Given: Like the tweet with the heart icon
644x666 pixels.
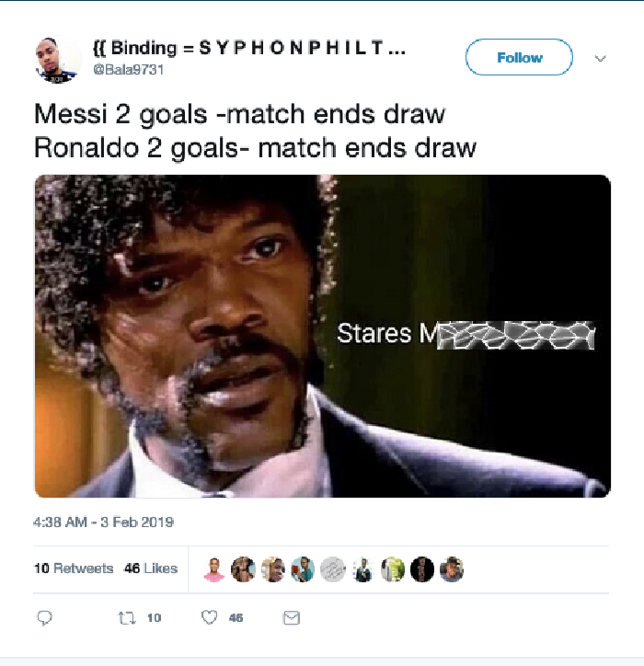Looking at the screenshot, I should pyautogui.click(x=209, y=617).
